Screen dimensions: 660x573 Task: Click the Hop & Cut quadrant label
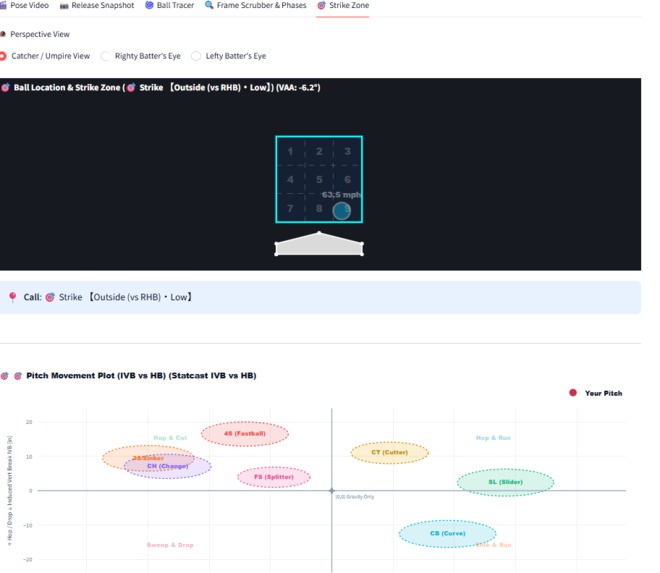point(170,438)
